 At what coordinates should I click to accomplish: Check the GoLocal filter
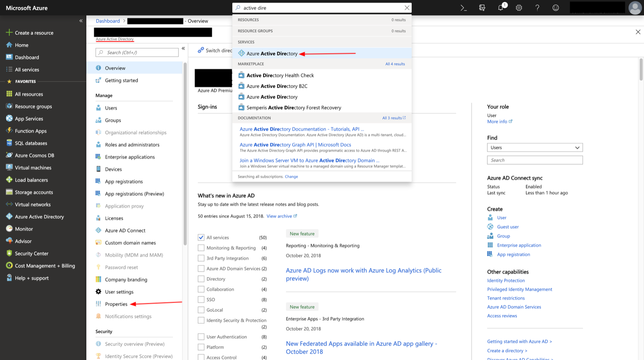201,310
